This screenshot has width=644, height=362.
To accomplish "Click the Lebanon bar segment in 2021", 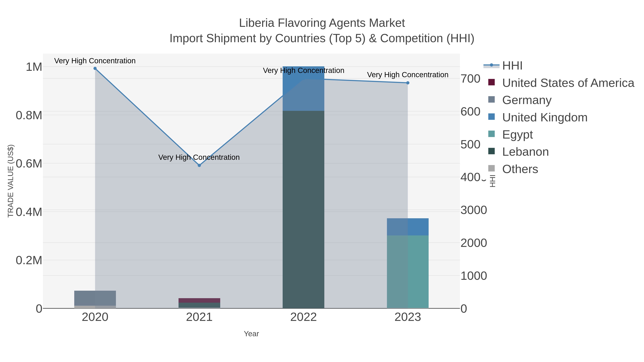I will click(199, 305).
